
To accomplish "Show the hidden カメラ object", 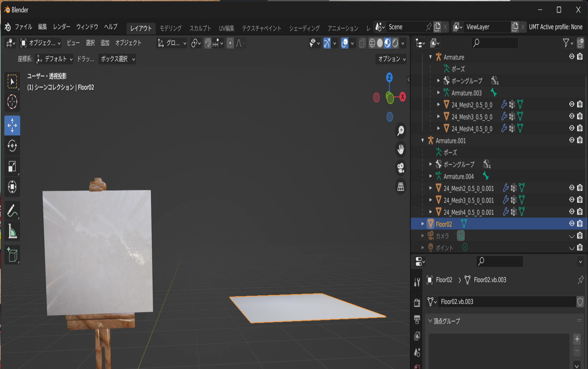I will (x=572, y=236).
